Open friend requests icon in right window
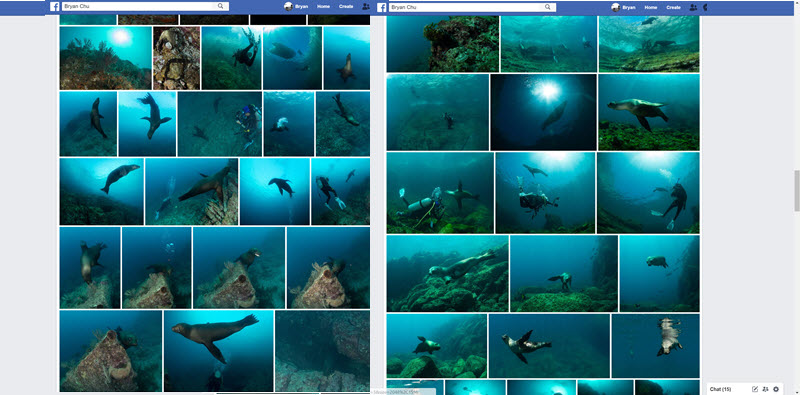The height and width of the screenshot is (395, 800). [x=693, y=7]
